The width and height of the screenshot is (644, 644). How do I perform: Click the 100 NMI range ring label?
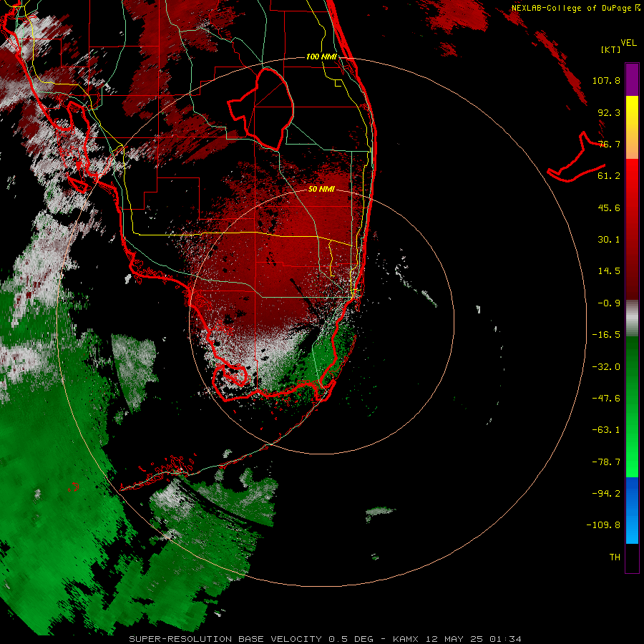(x=321, y=57)
